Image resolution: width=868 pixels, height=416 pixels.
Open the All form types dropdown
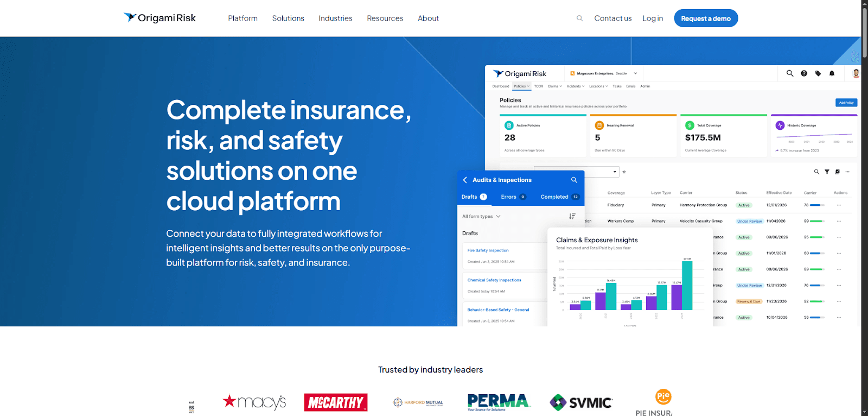coord(481,216)
